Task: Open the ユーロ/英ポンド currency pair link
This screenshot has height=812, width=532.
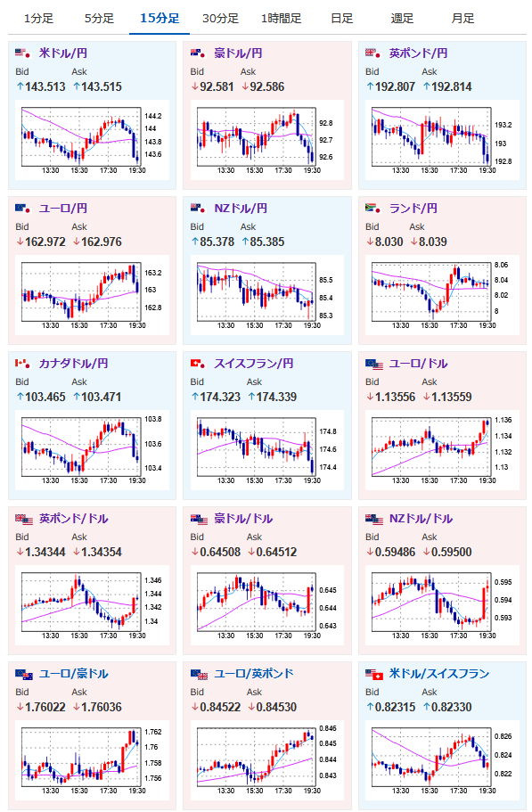Action: [254, 674]
